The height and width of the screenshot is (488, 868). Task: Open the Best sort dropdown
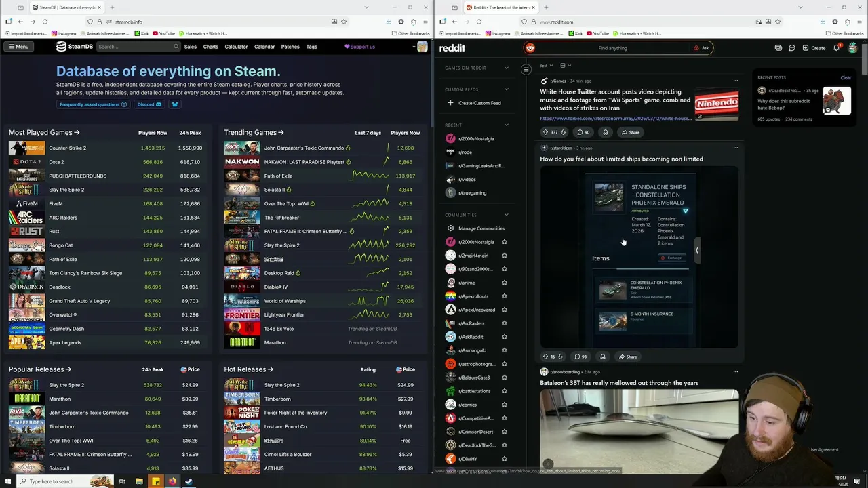pos(545,66)
